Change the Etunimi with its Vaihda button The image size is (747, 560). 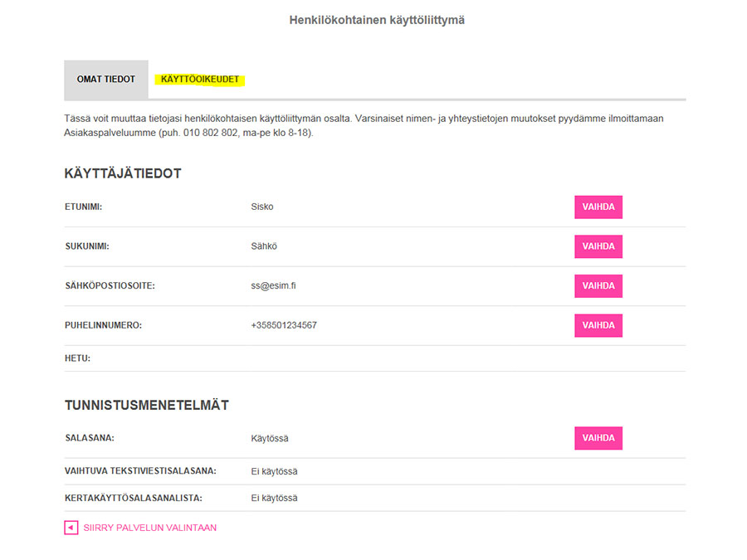(x=598, y=207)
